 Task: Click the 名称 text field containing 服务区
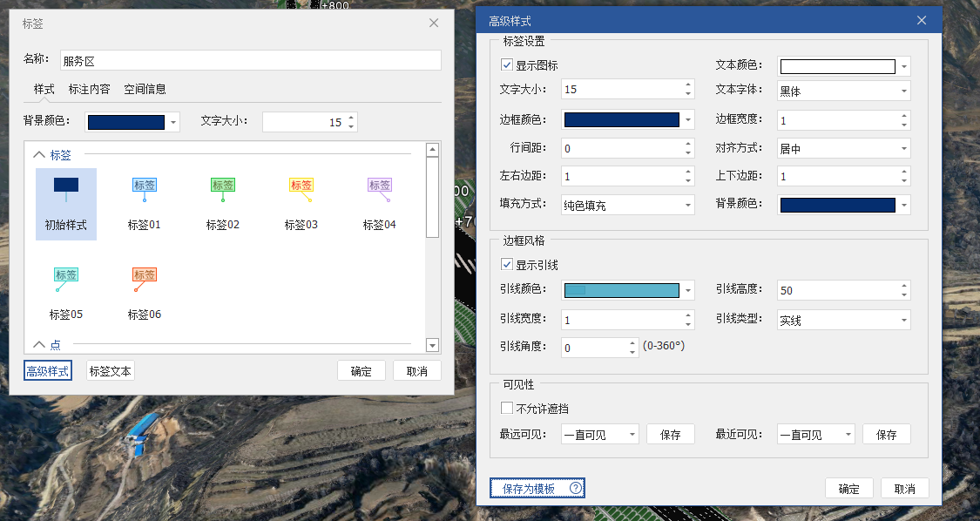coord(250,61)
